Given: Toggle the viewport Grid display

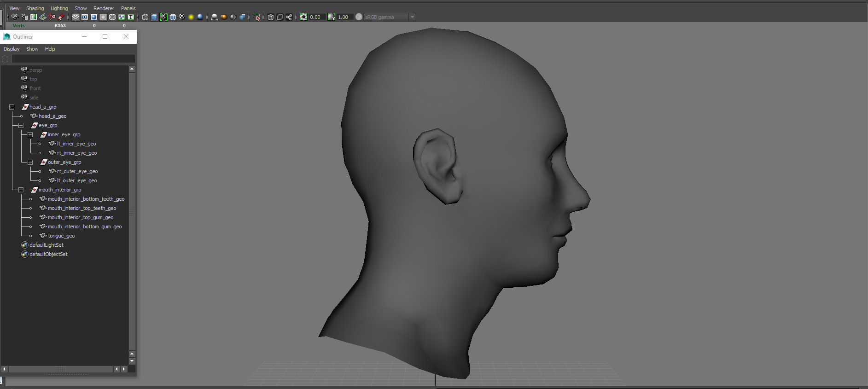Looking at the screenshot, I should click(76, 17).
